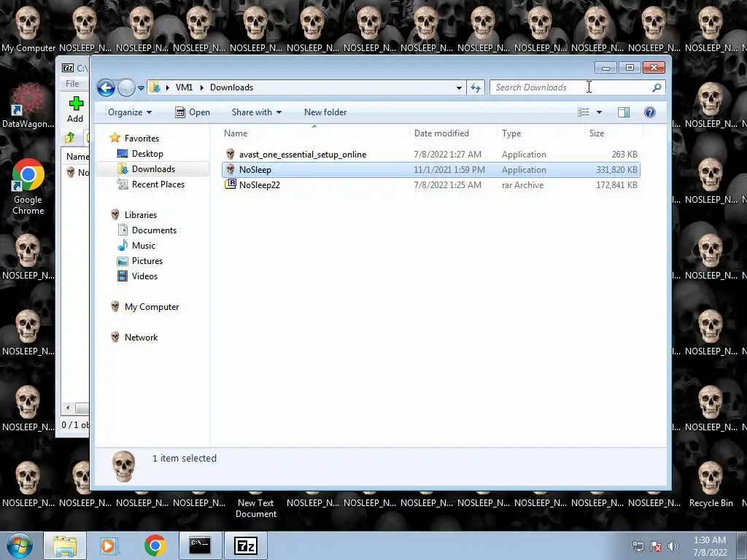Select the NoSleep22 rar archive
Screen dimensions: 747x560
click(431, 185)
